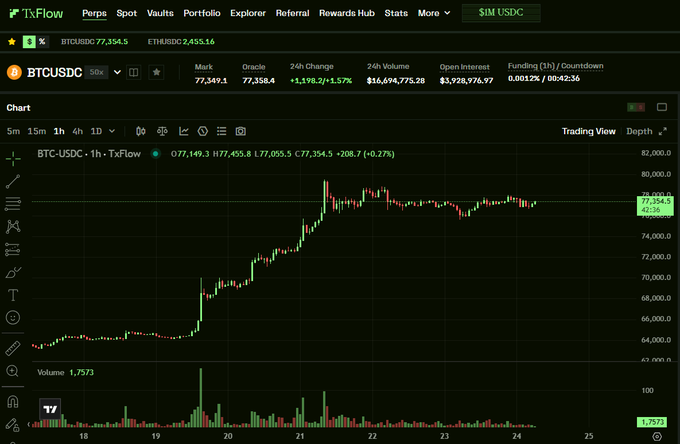The width and height of the screenshot is (680, 444).
Task: Select ETHUSDC 2,455.16 in ticker bar
Action: (x=181, y=42)
